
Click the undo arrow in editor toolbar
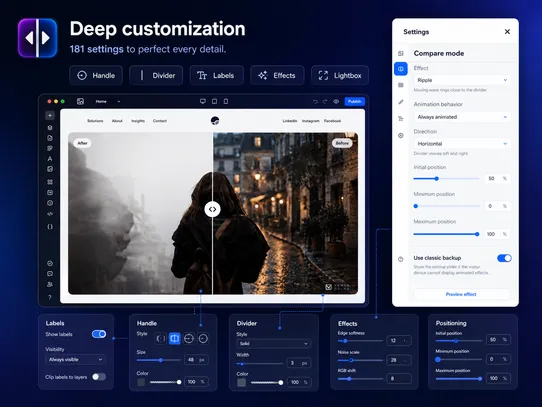[x=315, y=102]
